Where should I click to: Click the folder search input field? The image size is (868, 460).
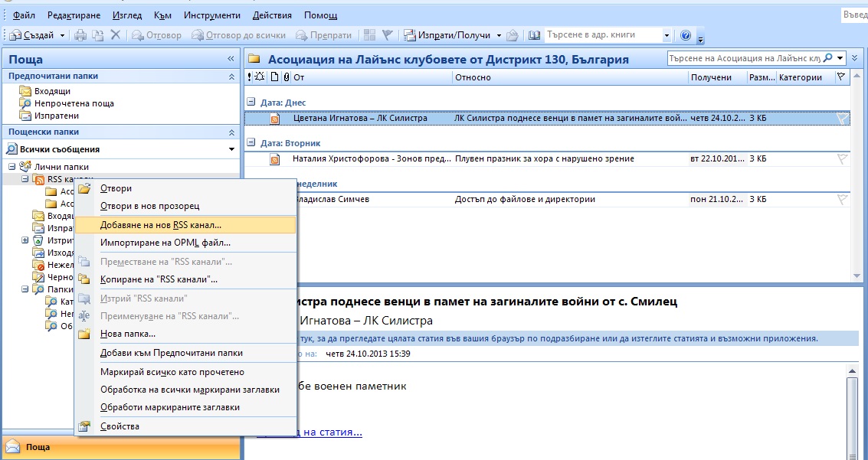click(x=749, y=58)
